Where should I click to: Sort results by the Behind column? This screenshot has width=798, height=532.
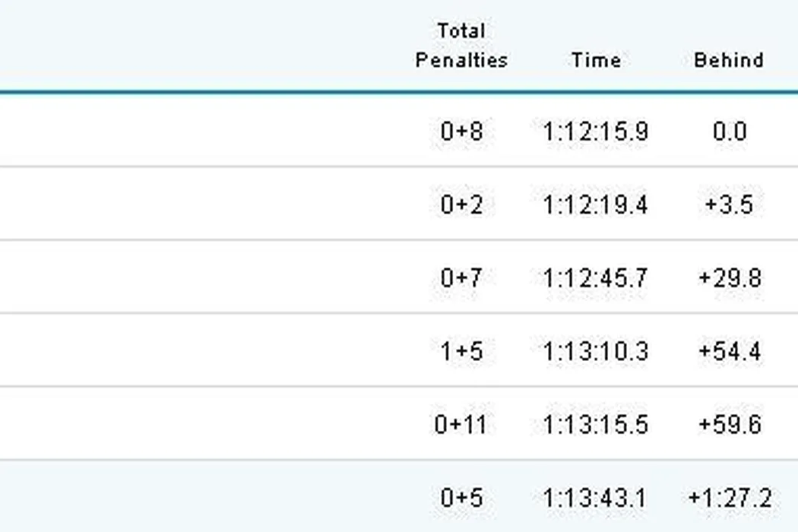pos(728,60)
